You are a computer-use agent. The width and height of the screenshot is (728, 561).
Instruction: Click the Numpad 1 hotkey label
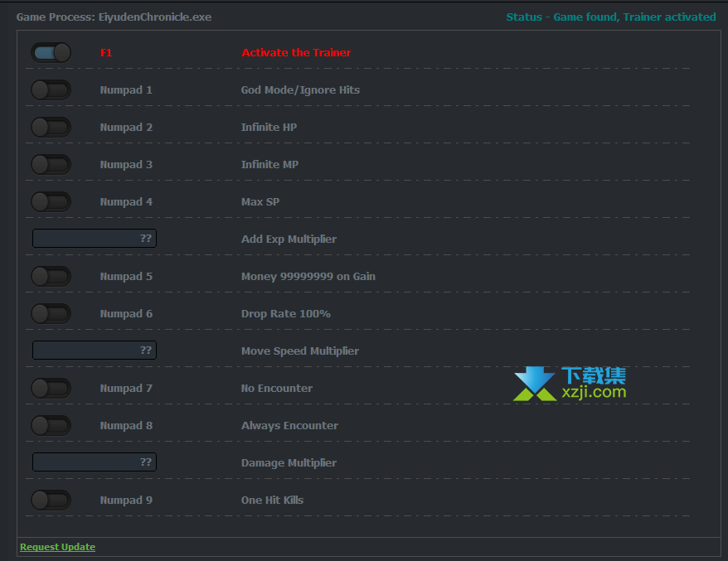coord(126,89)
